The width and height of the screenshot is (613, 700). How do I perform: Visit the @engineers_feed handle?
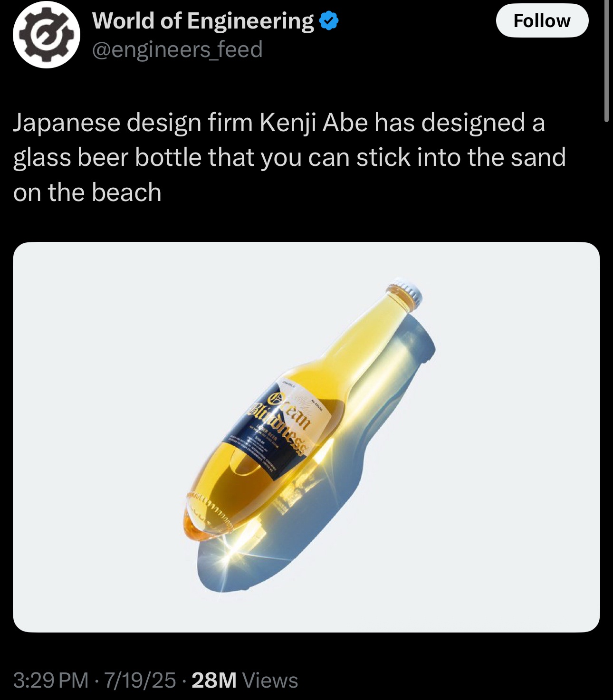177,49
